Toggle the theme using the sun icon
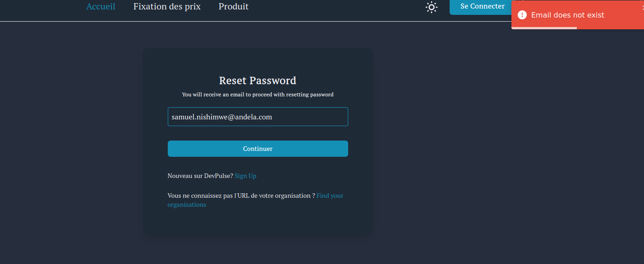The width and height of the screenshot is (644, 264). (x=431, y=7)
